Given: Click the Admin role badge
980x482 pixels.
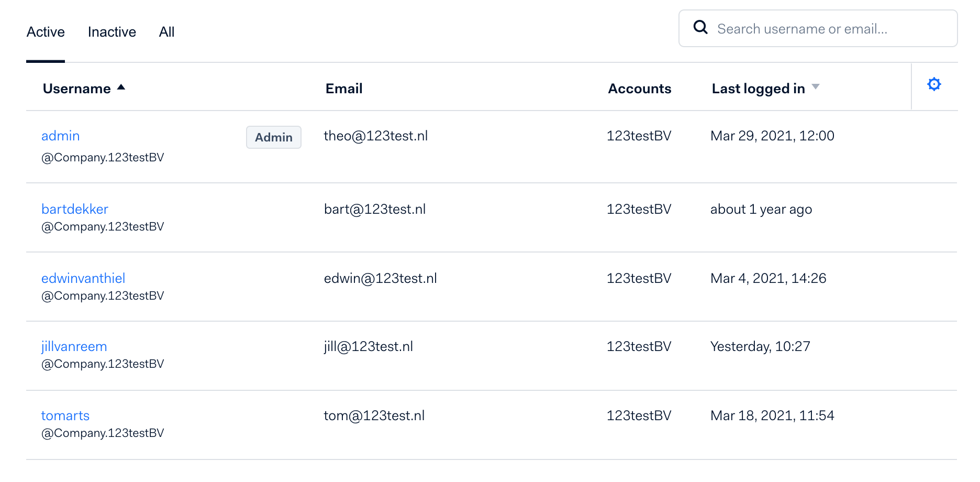Looking at the screenshot, I should tap(273, 137).
